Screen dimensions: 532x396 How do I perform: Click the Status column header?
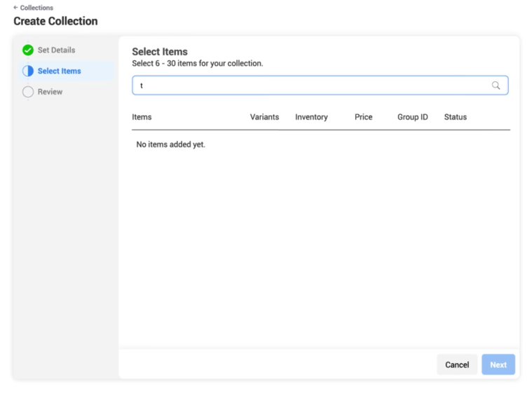[455, 117]
